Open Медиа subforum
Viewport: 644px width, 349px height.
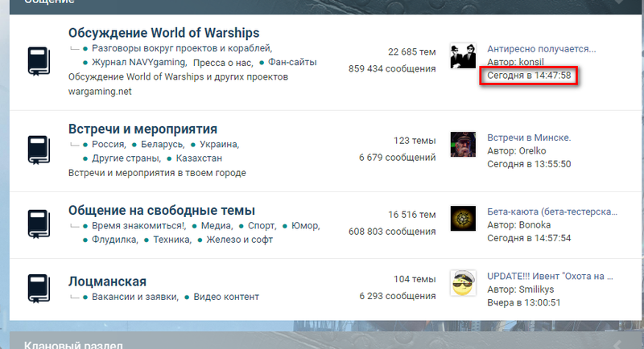(x=217, y=226)
